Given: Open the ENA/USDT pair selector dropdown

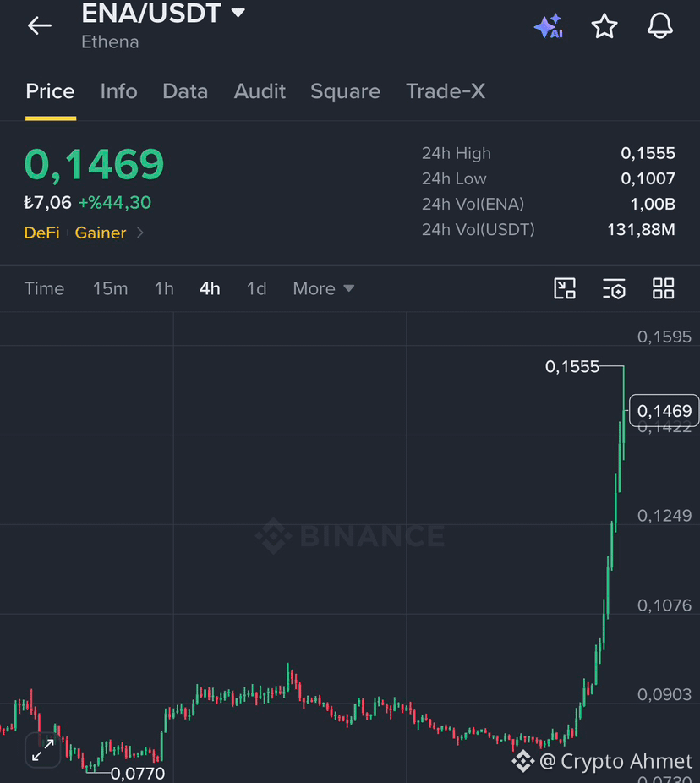Looking at the screenshot, I should [163, 13].
